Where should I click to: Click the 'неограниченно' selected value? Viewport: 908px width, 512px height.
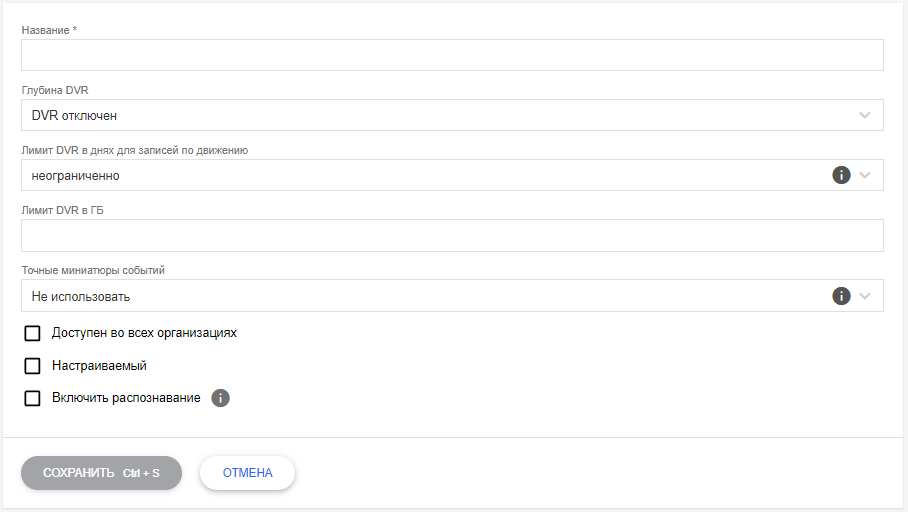[x=76, y=175]
